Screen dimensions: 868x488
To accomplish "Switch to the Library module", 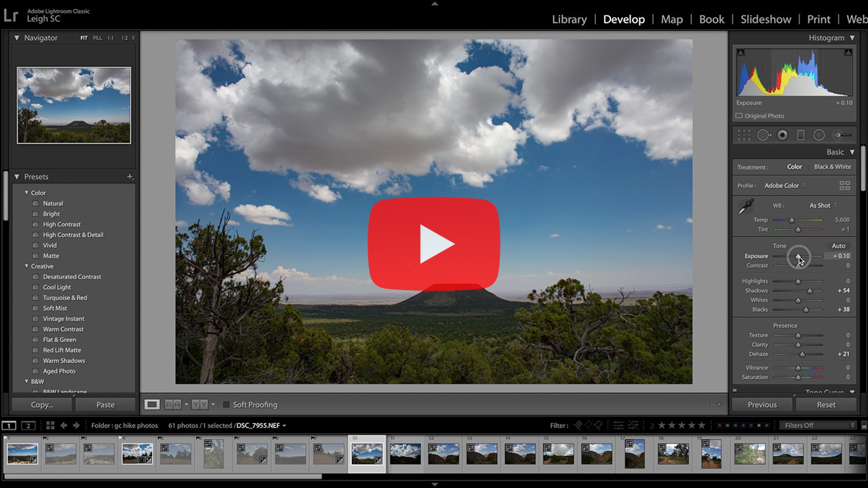I will 569,19.
